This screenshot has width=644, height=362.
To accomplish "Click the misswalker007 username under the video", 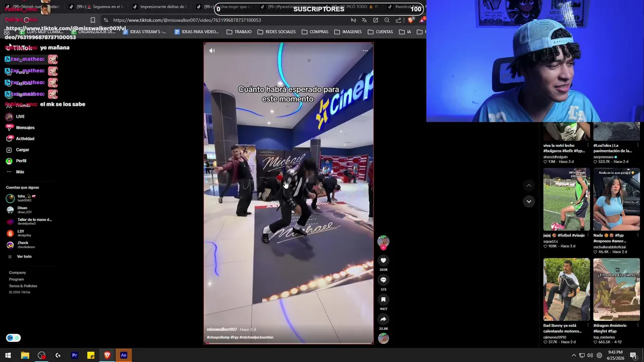I will point(222,329).
